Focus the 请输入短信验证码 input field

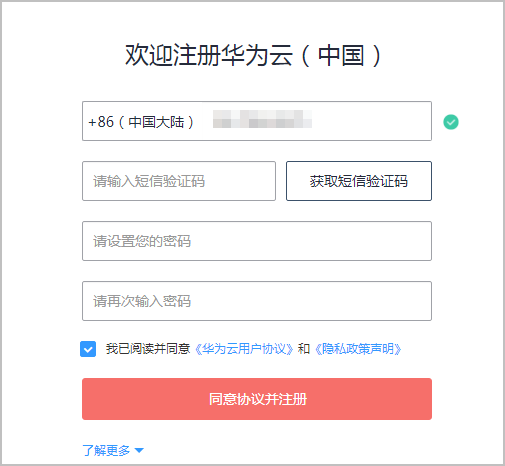(179, 181)
